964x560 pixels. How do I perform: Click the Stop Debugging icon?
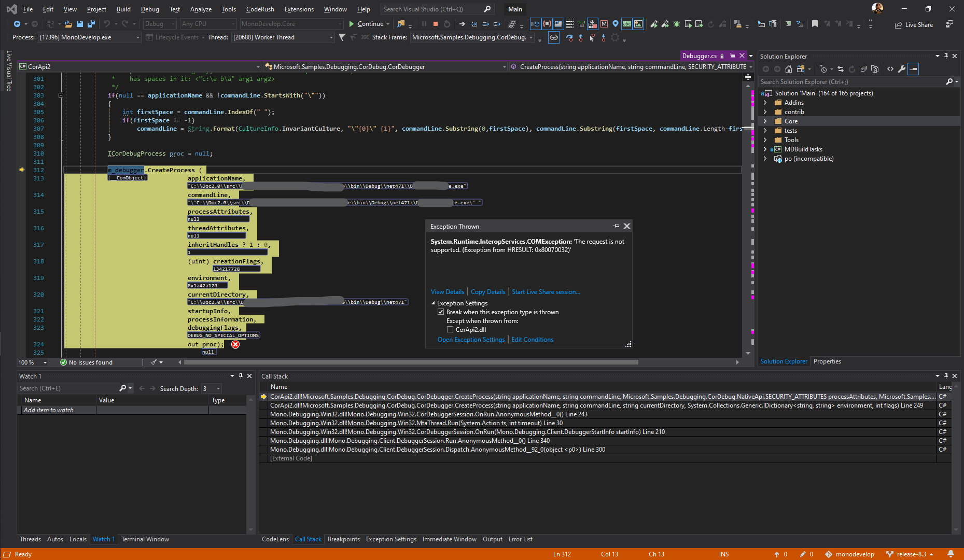point(435,24)
